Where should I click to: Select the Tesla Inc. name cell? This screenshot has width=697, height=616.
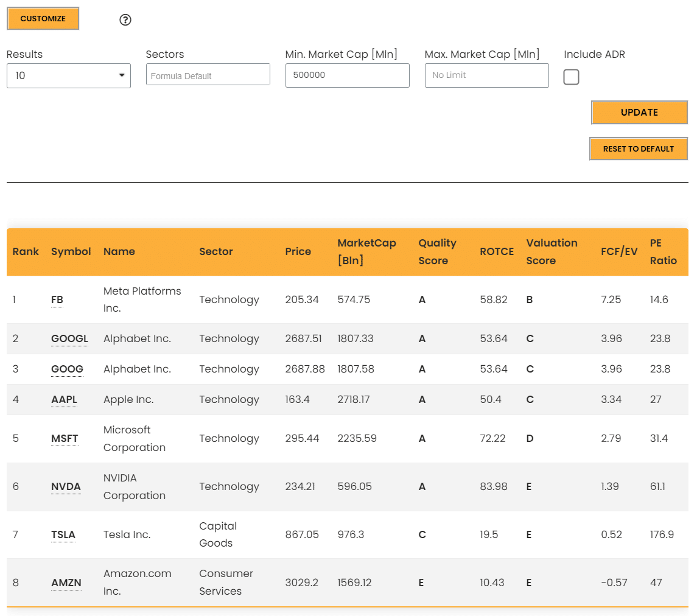127,534
